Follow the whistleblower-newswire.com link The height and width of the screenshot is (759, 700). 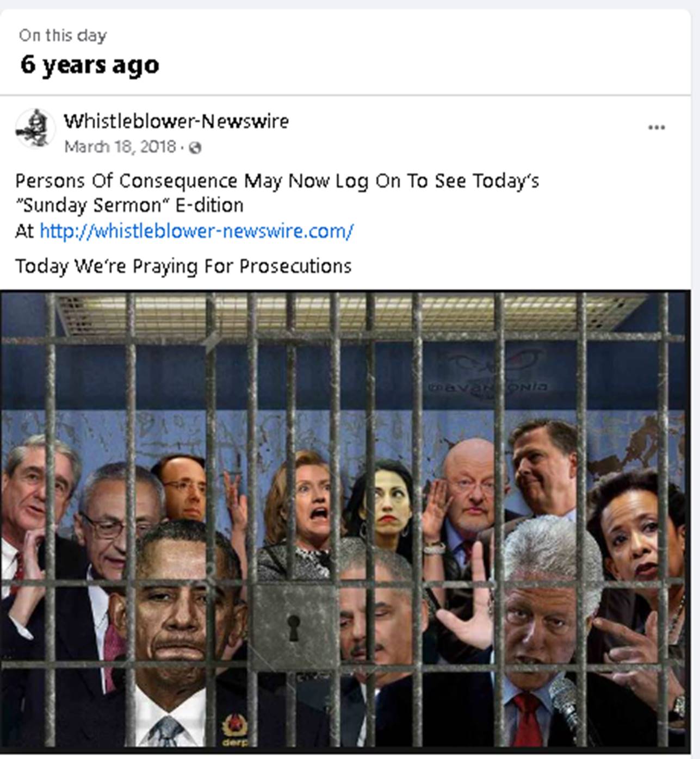click(197, 231)
